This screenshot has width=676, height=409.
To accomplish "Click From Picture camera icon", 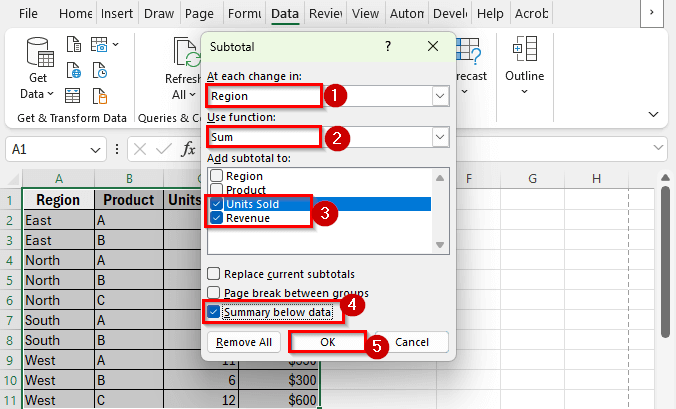I will [99, 44].
